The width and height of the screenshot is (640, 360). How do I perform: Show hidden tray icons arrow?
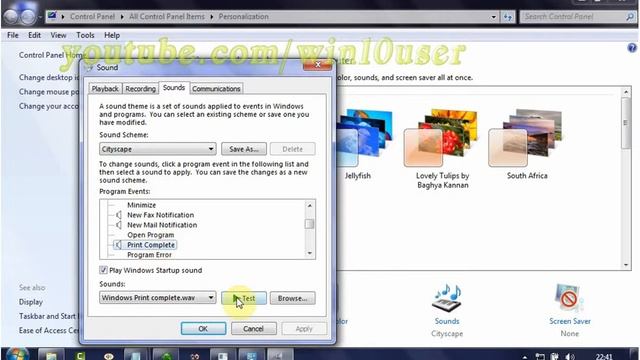pos(525,357)
